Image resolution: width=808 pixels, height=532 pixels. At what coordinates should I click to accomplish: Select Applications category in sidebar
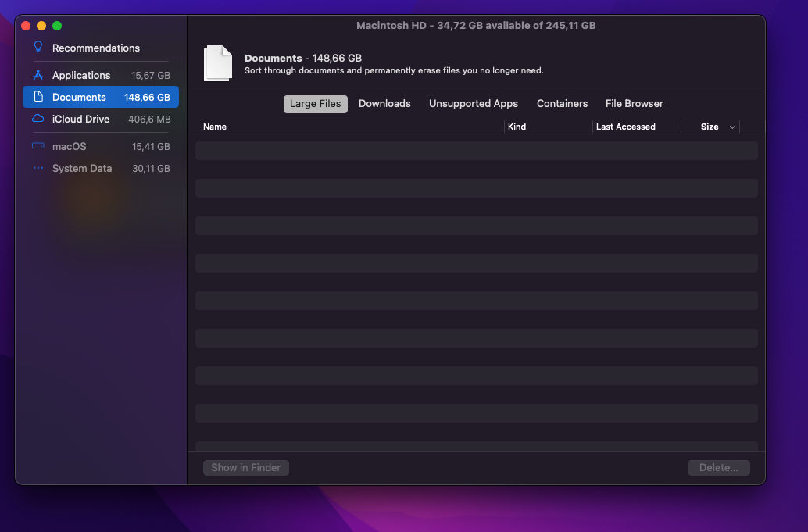[101, 75]
